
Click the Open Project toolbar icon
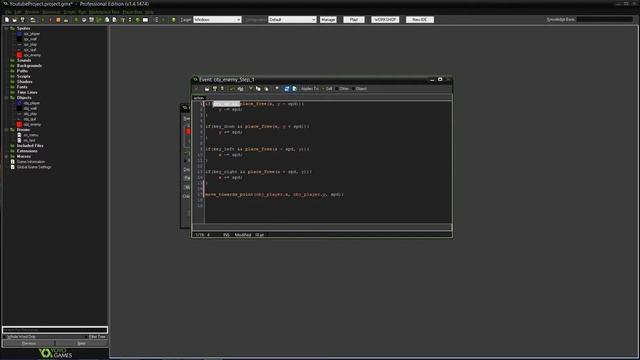(15, 20)
